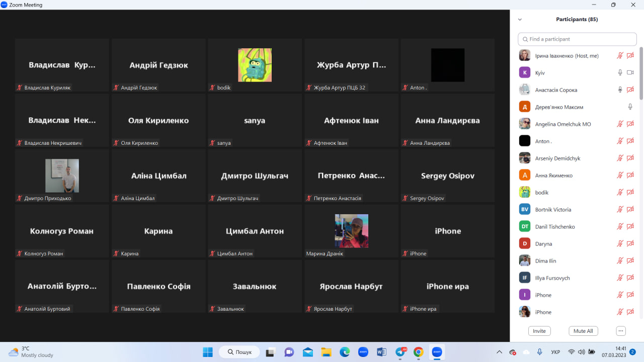Click microphone icon next to Kyiv
The height and width of the screenshot is (362, 644).
click(x=620, y=73)
